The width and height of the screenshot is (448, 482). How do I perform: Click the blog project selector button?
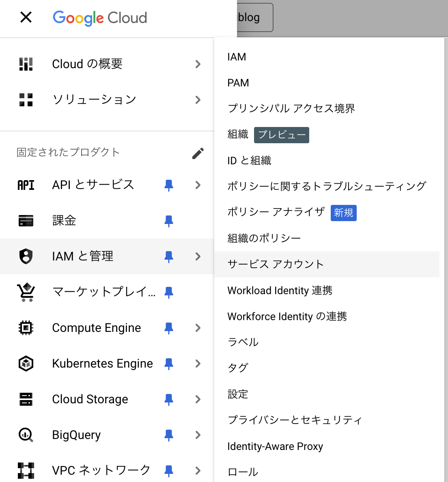tap(254, 17)
